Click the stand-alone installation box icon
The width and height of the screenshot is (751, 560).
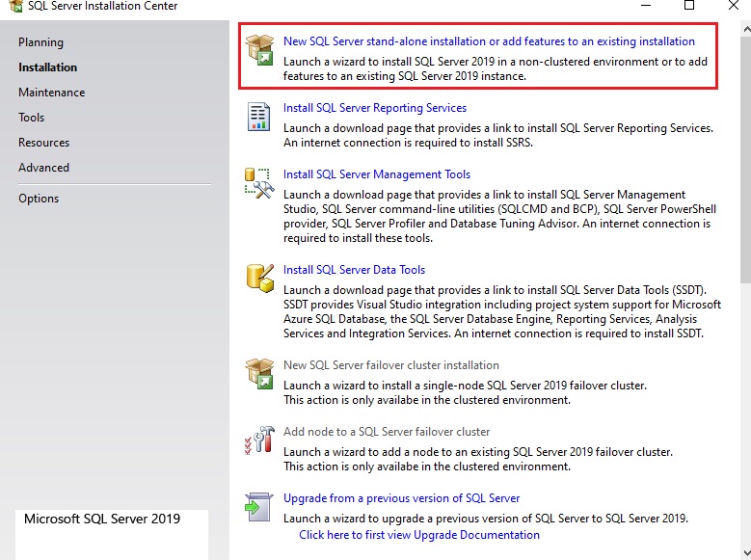pos(259,49)
